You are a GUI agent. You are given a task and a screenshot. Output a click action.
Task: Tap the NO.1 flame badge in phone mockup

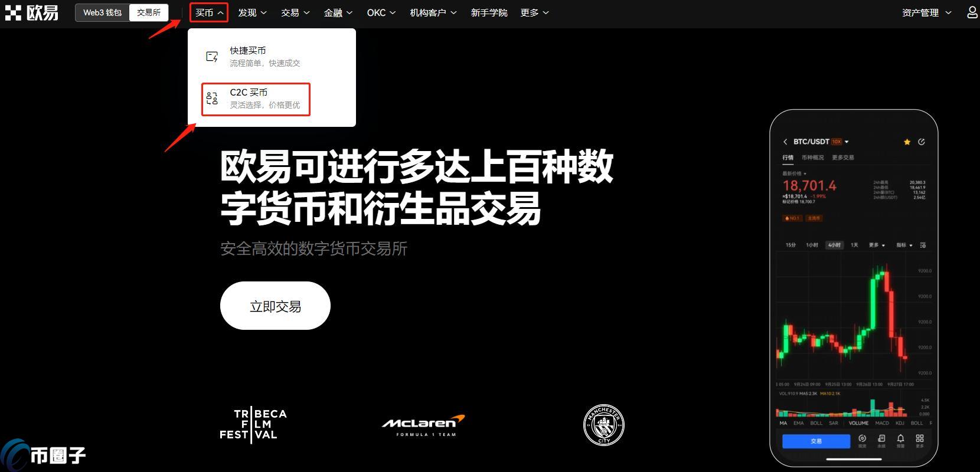point(791,218)
